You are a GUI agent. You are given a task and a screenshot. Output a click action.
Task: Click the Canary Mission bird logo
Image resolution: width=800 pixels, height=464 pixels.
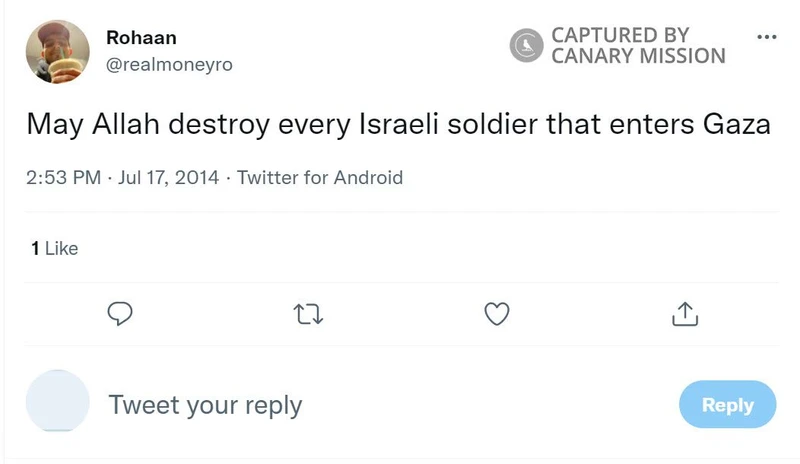pos(526,46)
